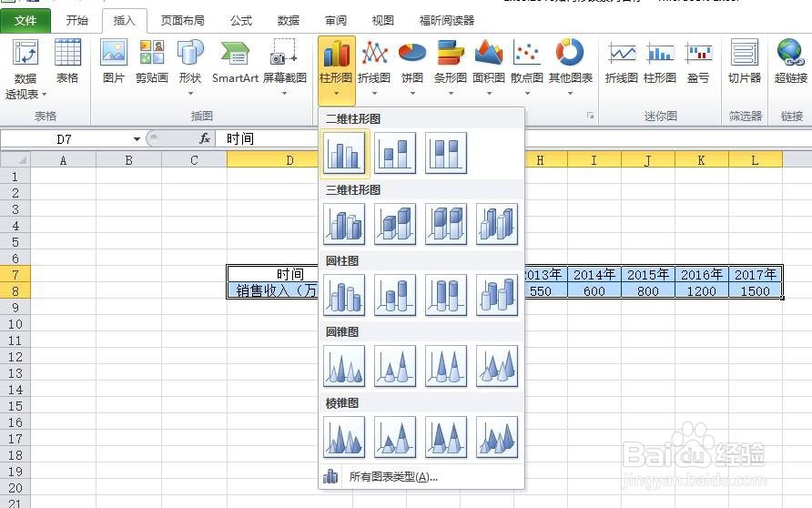The image size is (812, 508).
Task: Insert a Column sparkline (迷你图)
Action: tap(660, 61)
